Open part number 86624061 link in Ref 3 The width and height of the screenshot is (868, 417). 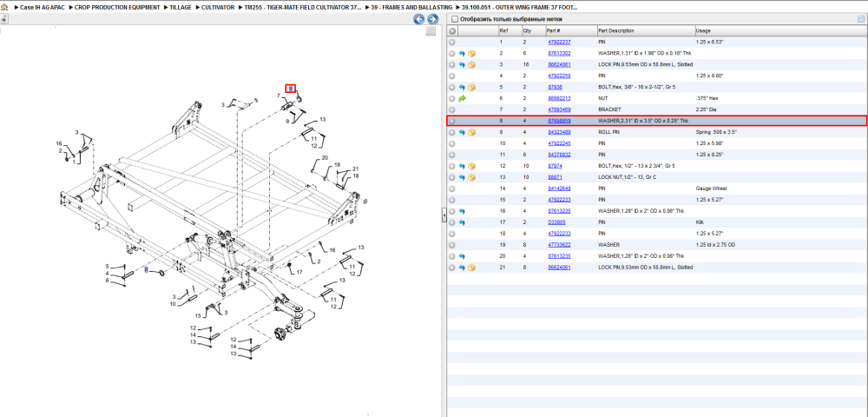pos(559,65)
